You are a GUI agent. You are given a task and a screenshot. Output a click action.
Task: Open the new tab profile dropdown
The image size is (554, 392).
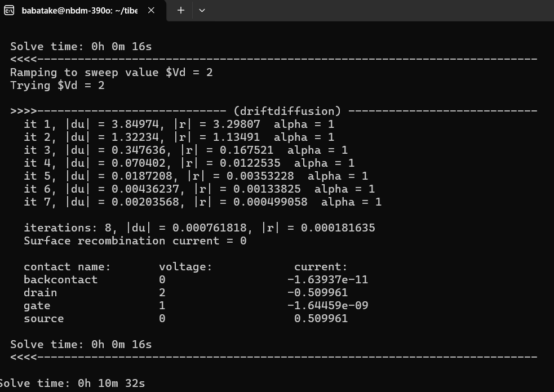202,11
